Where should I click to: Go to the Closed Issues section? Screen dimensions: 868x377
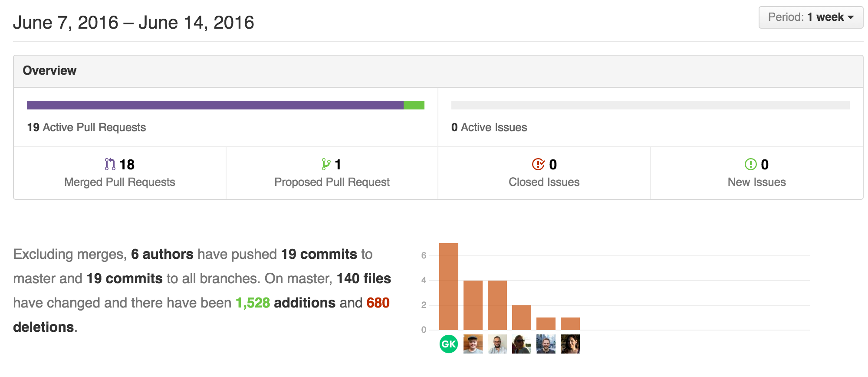click(544, 182)
